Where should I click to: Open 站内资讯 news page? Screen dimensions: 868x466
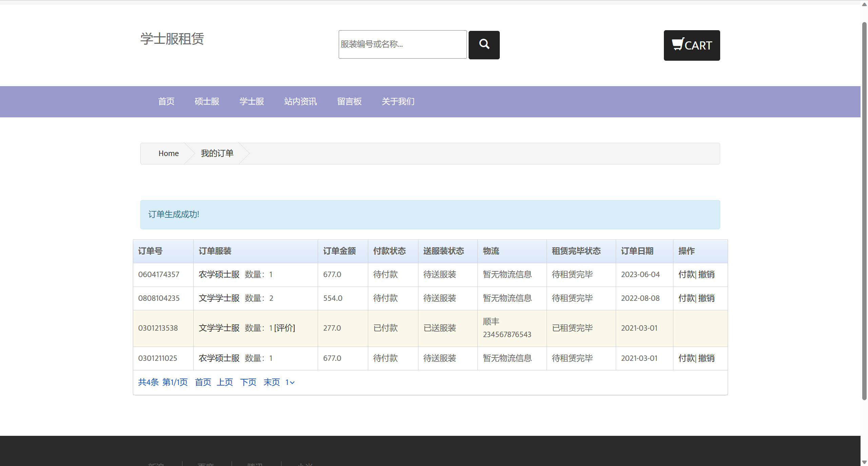(x=300, y=101)
